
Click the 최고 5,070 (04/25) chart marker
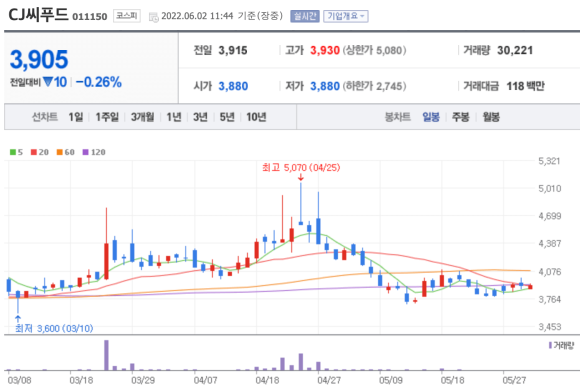tap(301, 168)
